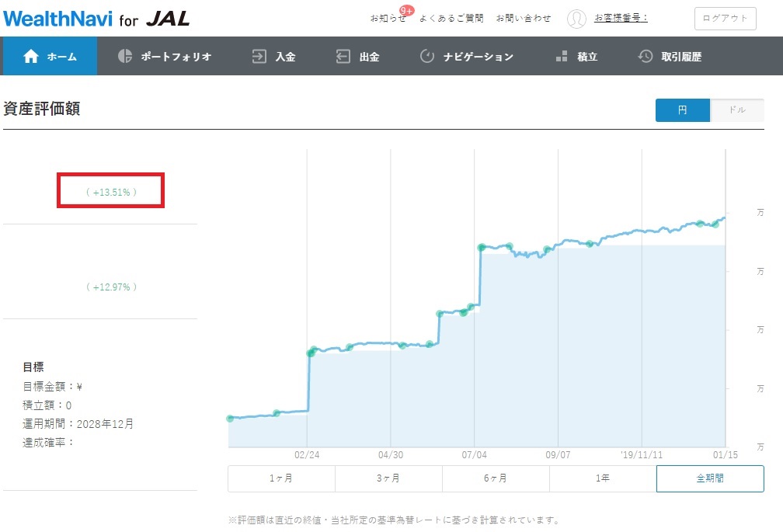Viewport: 783px width, 532px height.
Task: Open the お知らせ notifications menu
Action: [x=387, y=18]
